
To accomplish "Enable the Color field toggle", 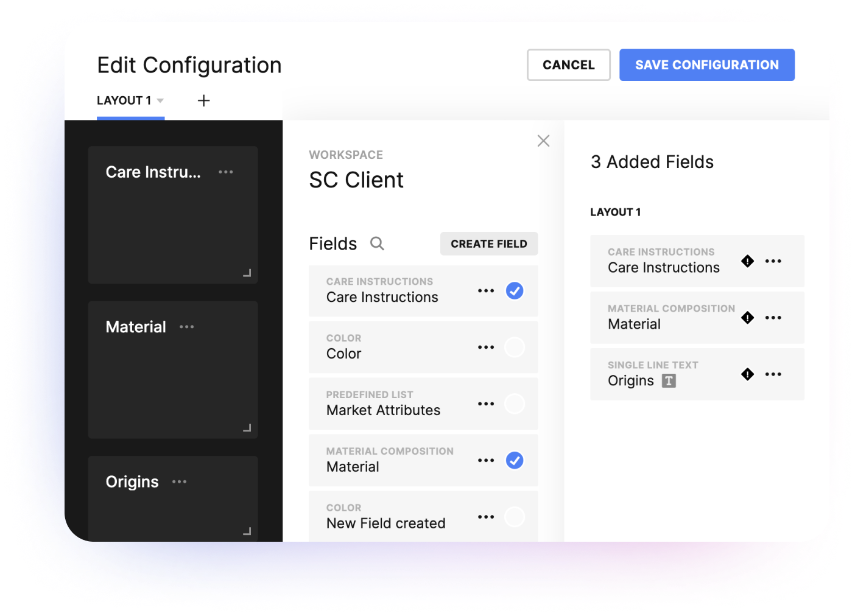I will 515,347.
